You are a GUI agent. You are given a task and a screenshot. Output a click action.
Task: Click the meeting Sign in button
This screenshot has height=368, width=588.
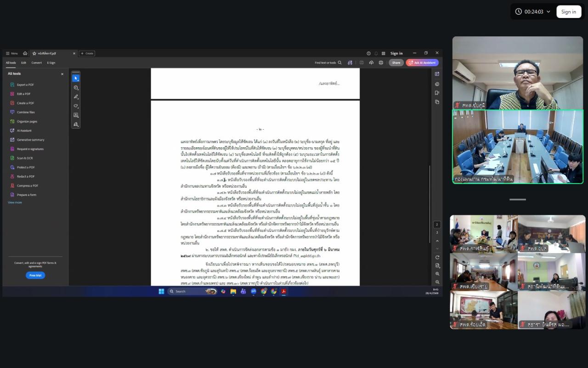(568, 11)
